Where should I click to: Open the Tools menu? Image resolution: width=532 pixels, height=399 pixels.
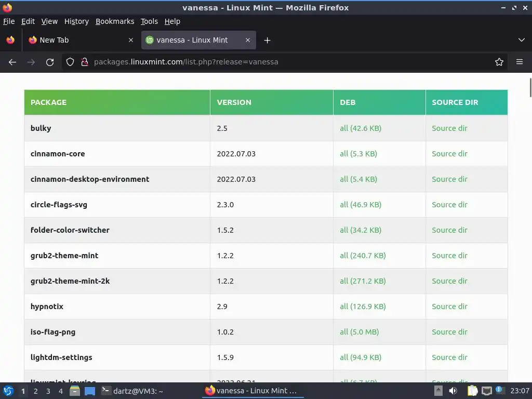click(x=149, y=21)
